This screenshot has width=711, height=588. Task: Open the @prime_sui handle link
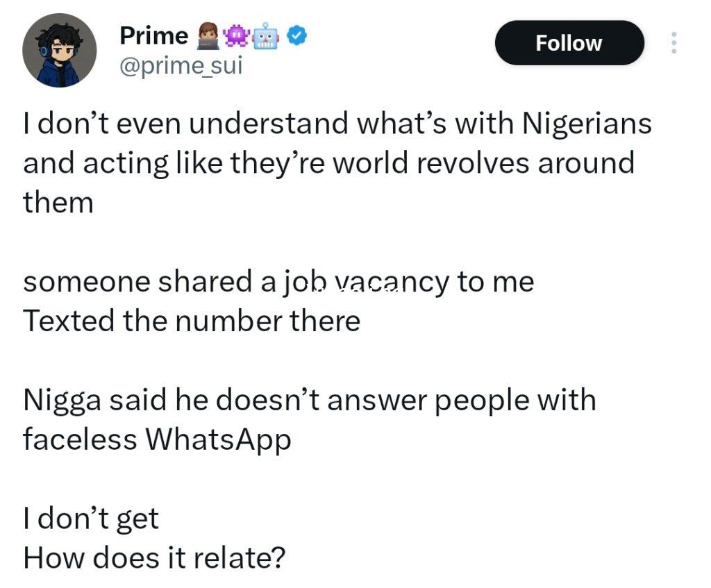tap(181, 65)
